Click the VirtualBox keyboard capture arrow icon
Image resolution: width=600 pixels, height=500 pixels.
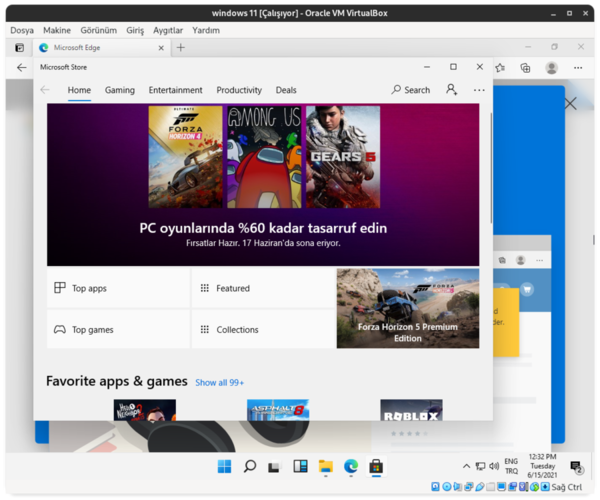[x=545, y=487]
